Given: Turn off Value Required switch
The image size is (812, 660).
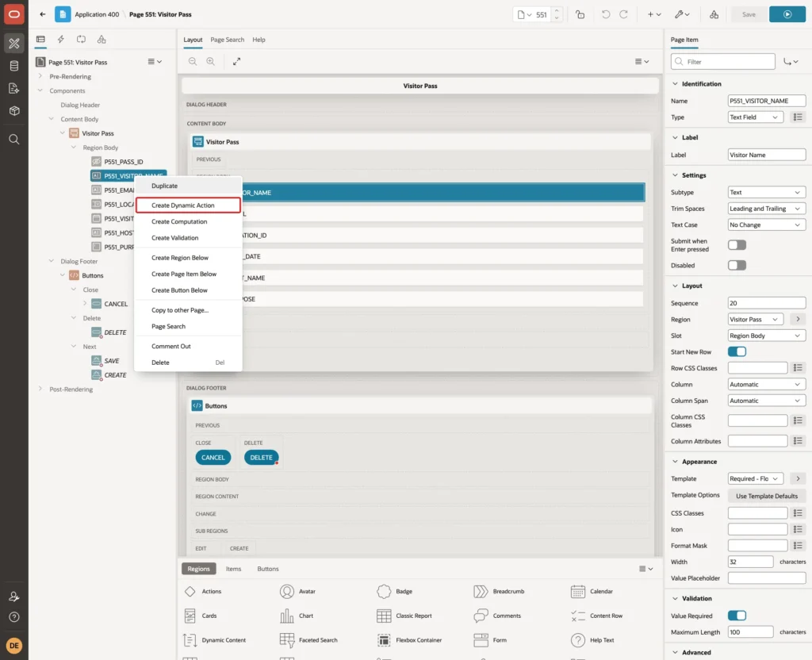Looking at the screenshot, I should [x=737, y=616].
